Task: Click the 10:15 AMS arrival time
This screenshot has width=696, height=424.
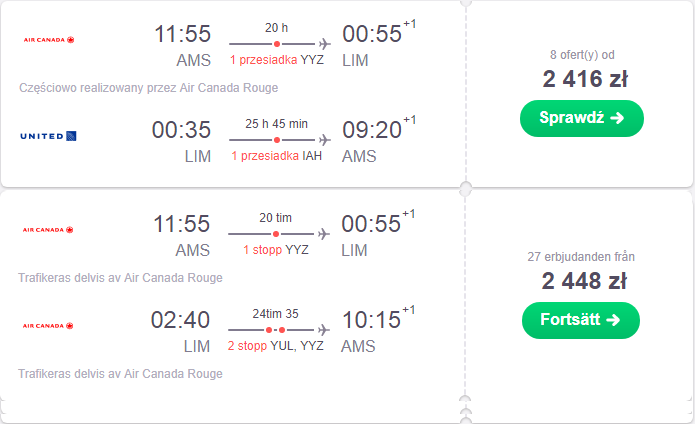Action: pyautogui.click(x=371, y=320)
